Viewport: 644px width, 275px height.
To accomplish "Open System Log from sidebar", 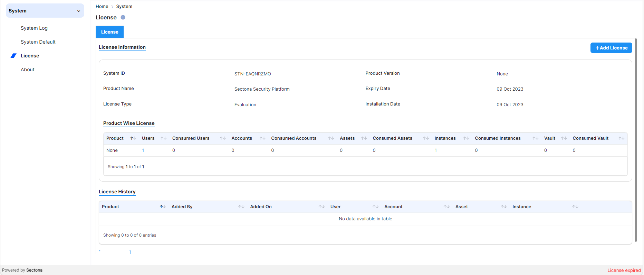I will (x=34, y=28).
